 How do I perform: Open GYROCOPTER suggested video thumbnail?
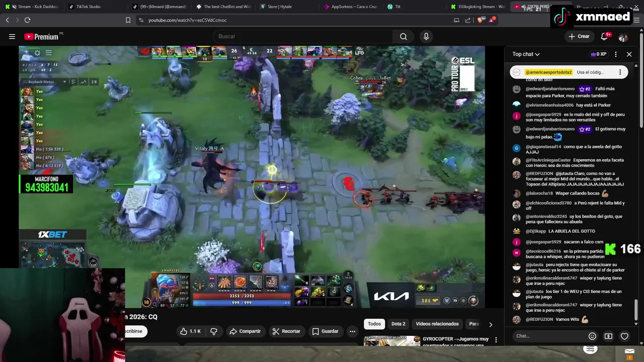click(x=392, y=341)
